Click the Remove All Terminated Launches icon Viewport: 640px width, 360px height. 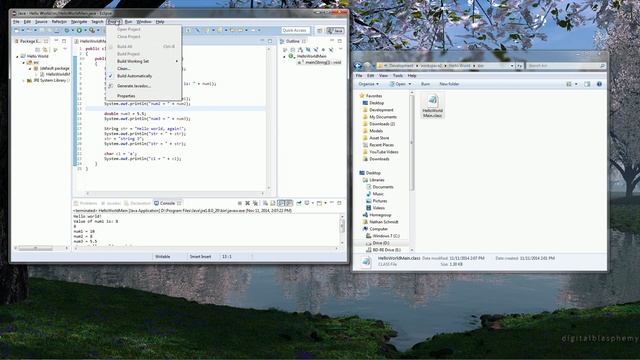255,203
